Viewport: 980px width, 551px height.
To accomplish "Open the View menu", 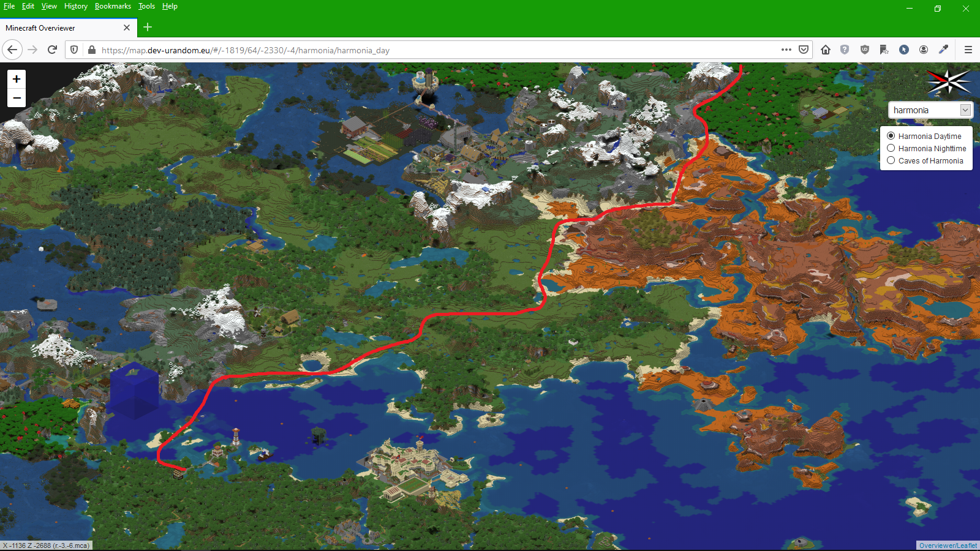I will tap(49, 6).
